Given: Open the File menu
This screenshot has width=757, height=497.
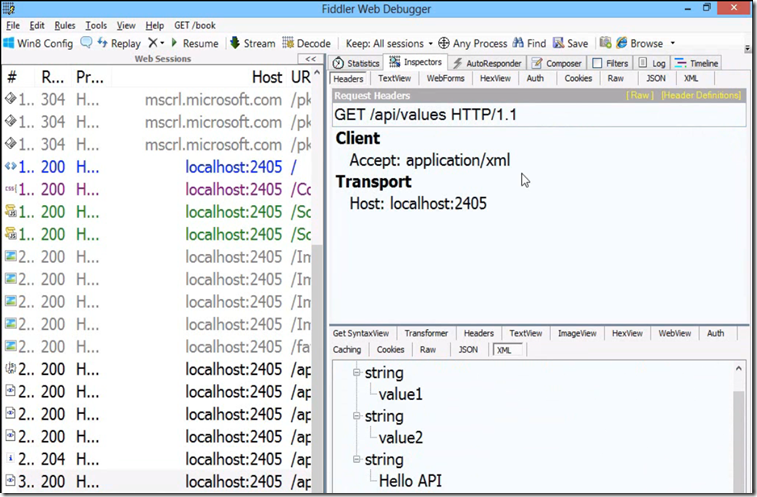Looking at the screenshot, I should (13, 26).
